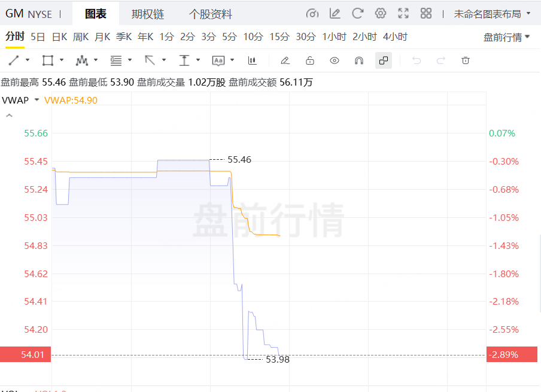Select the 日K timeframe
Screen dimensions: 541x392
[59, 37]
